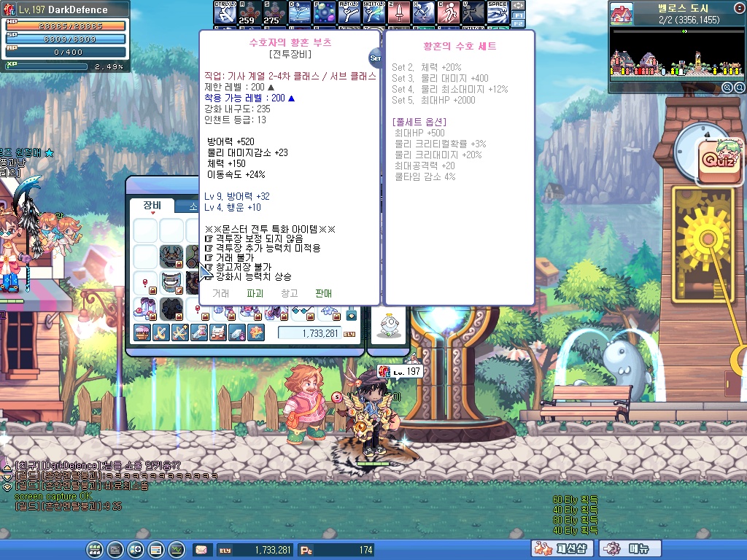The height and width of the screenshot is (560, 747).
Task: Click the HP bar showing 28885/28885
Action: tap(66, 26)
